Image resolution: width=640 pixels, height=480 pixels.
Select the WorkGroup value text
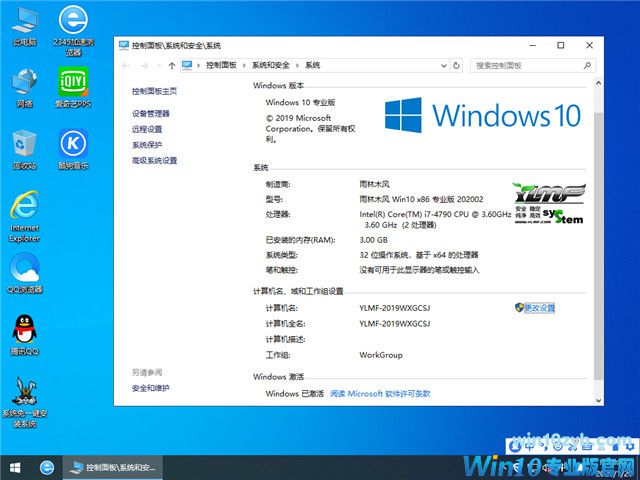point(381,355)
